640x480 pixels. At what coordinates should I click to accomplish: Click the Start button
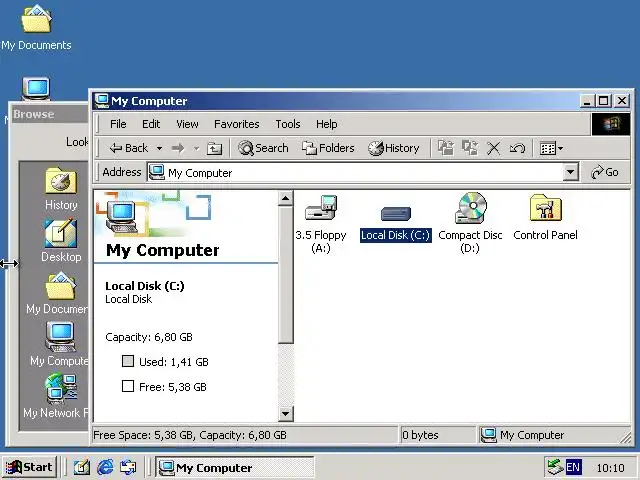(29, 467)
